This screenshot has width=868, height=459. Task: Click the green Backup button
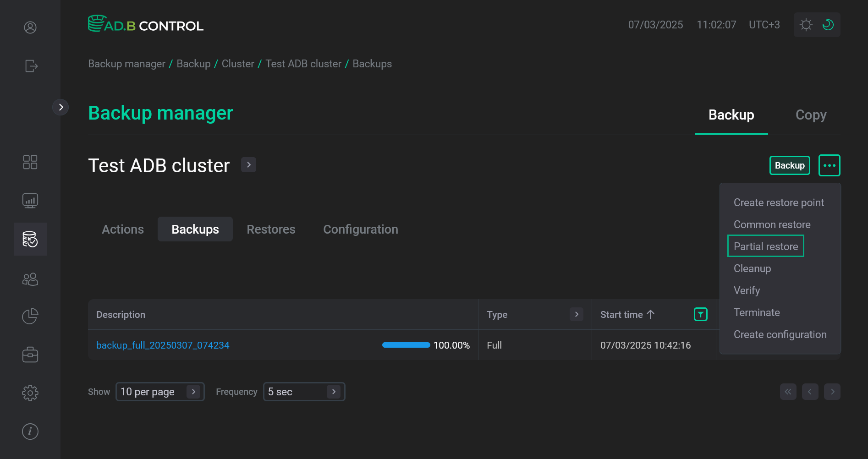click(x=790, y=165)
